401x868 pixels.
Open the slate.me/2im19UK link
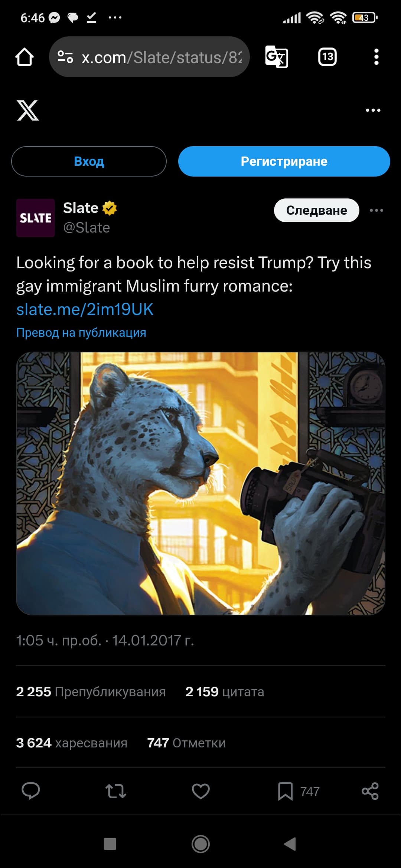85,309
